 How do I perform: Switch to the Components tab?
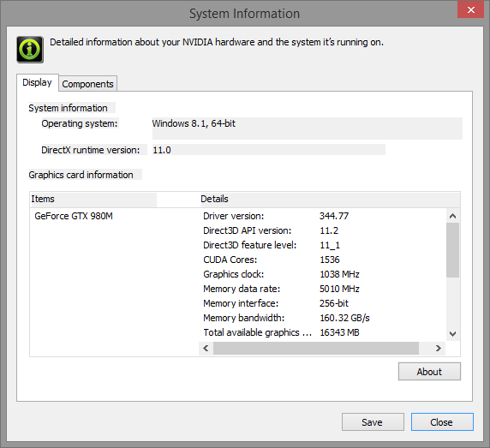coord(88,84)
